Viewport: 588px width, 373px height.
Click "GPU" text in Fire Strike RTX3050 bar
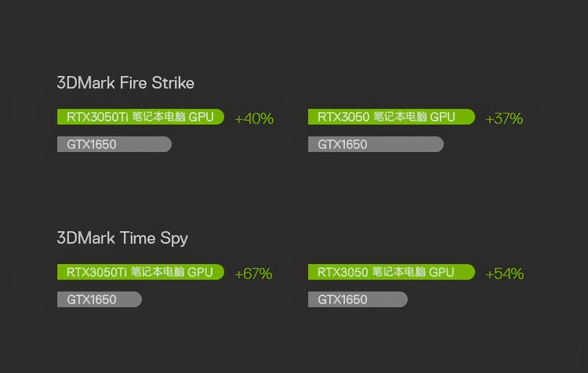(x=442, y=117)
